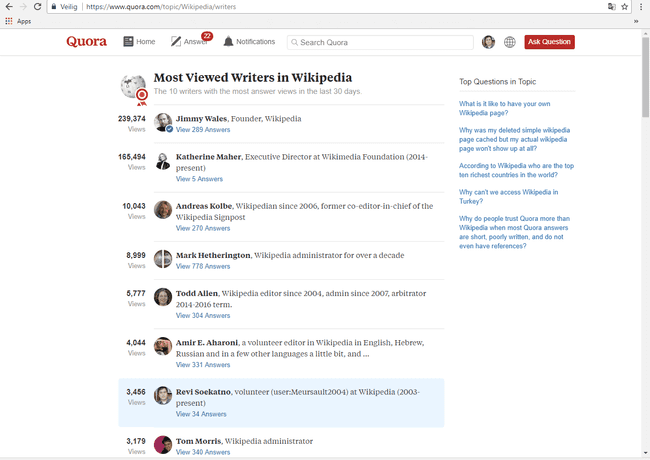This screenshot has height=460, width=650.
Task: Click browser back arrow
Action: point(9,7)
